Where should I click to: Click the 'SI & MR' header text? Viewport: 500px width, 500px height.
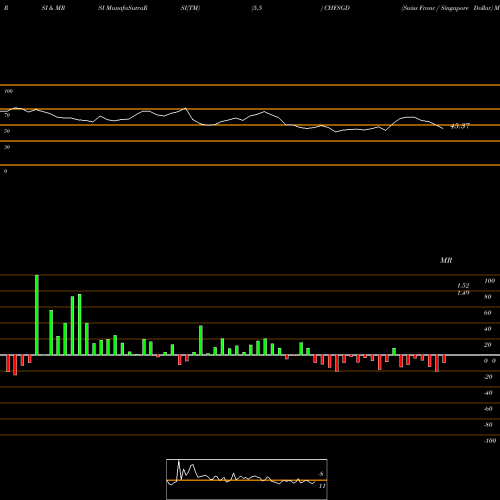pyautogui.click(x=53, y=8)
